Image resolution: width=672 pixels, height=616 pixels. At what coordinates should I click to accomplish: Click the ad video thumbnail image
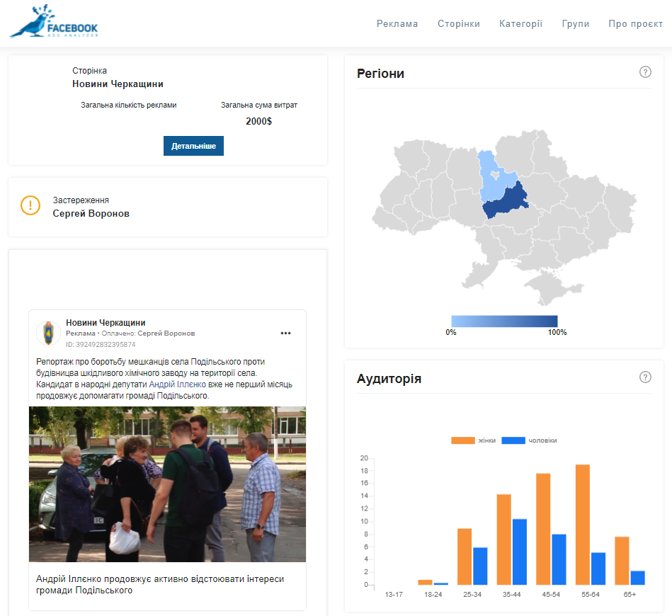coord(167,484)
